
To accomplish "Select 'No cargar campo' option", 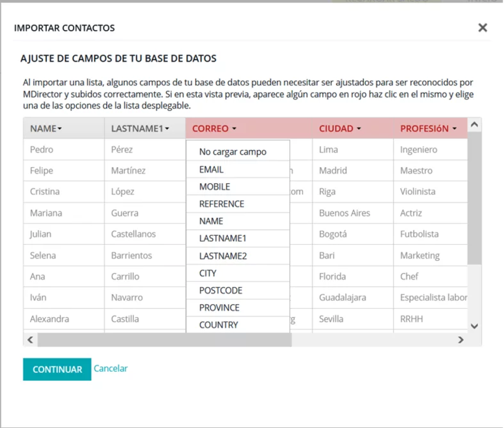I will pos(238,152).
